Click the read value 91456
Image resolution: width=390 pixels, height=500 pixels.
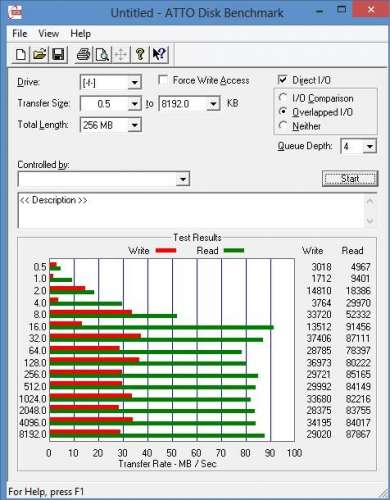pyautogui.click(x=358, y=327)
